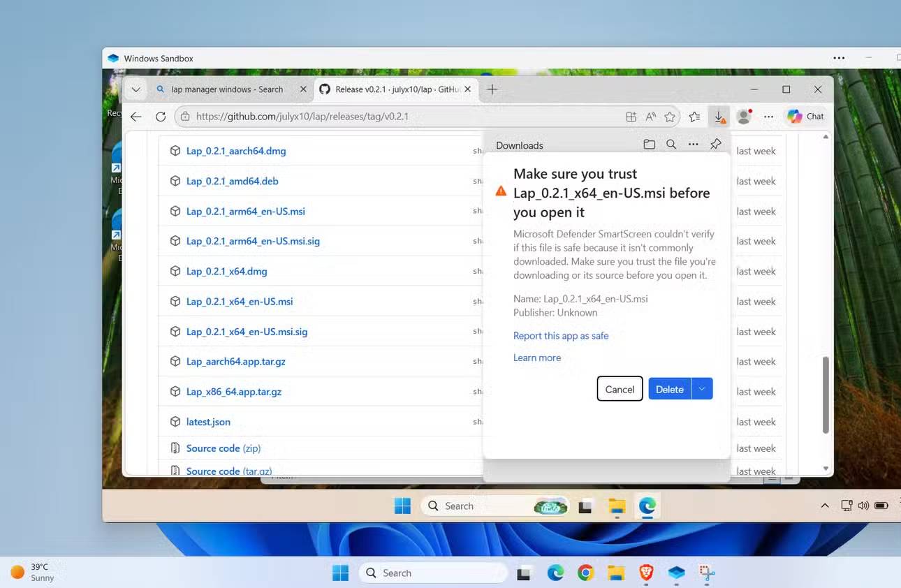Click the page scrollbar up arrow

[826, 137]
